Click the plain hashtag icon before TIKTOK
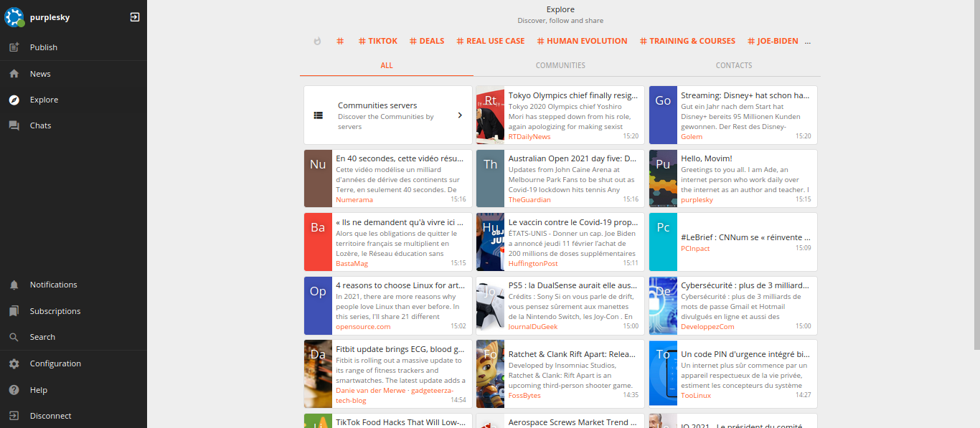Viewport: 980px width, 428px height. pyautogui.click(x=340, y=41)
